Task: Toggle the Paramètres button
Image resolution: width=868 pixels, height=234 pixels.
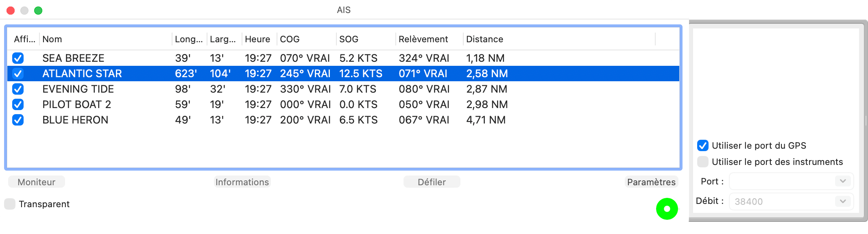Action: coord(651,182)
